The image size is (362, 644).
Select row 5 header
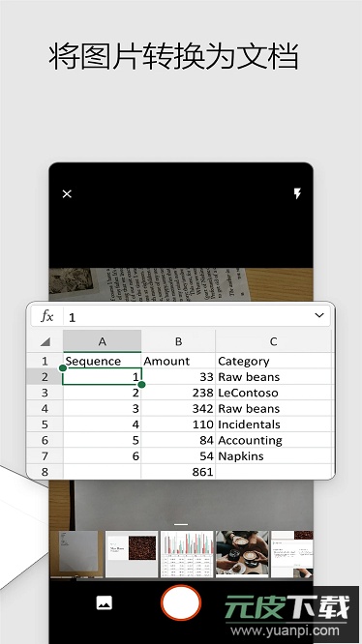(x=45, y=424)
